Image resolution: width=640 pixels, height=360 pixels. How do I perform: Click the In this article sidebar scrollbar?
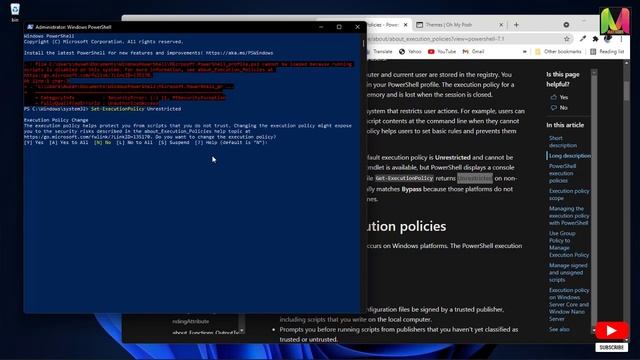[x=594, y=200]
